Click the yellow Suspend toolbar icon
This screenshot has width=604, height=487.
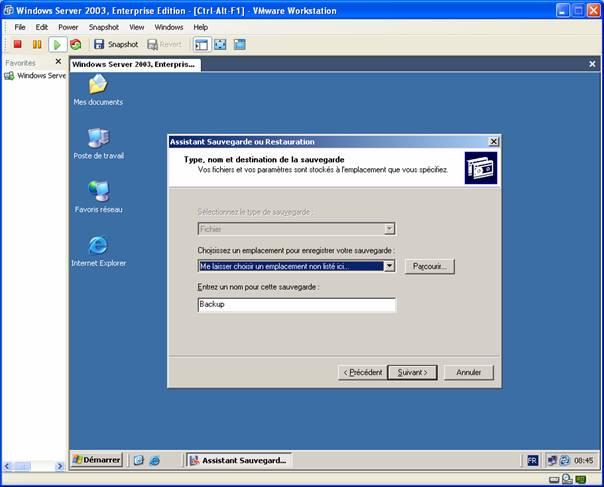37,44
